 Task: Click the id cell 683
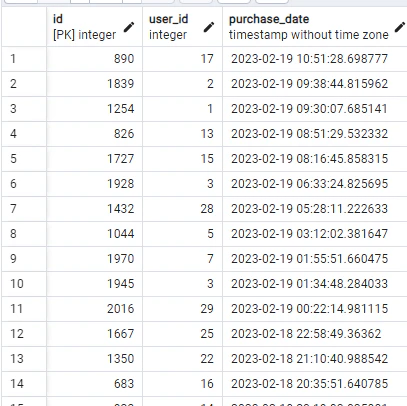pyautogui.click(x=94, y=384)
